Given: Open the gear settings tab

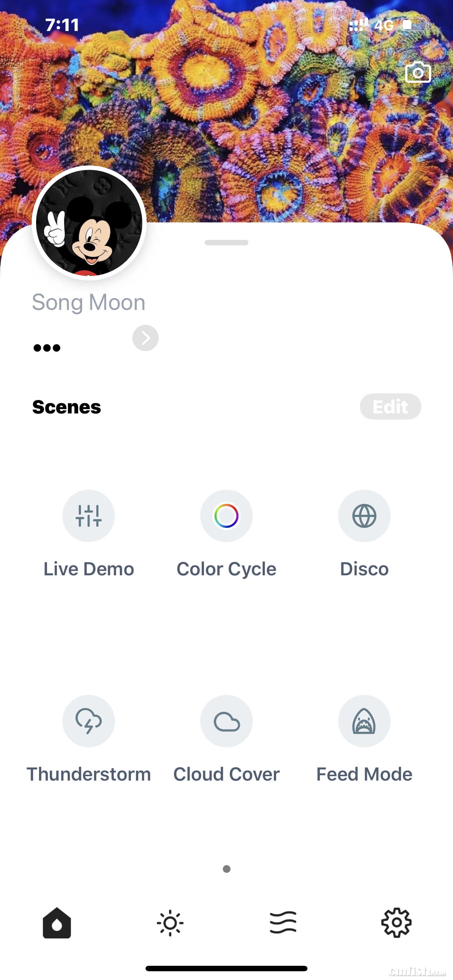Looking at the screenshot, I should [396, 922].
